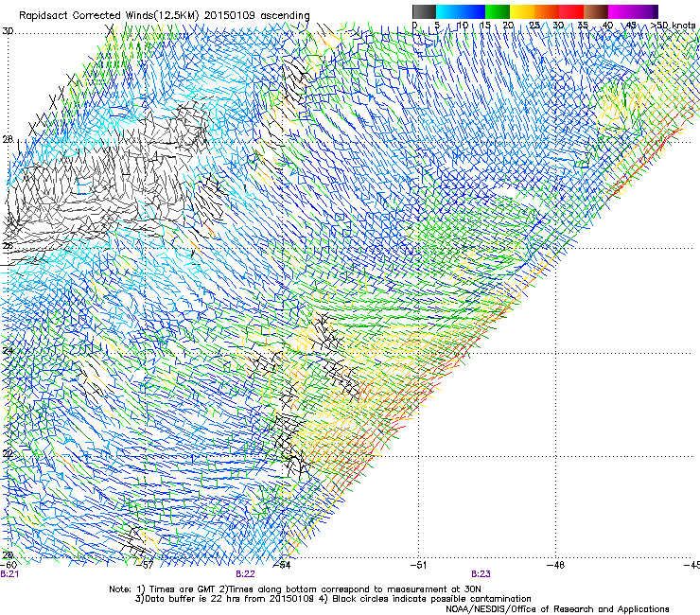Click the longitude label '-57'
The width and height of the screenshot is (700, 615).
(x=144, y=565)
